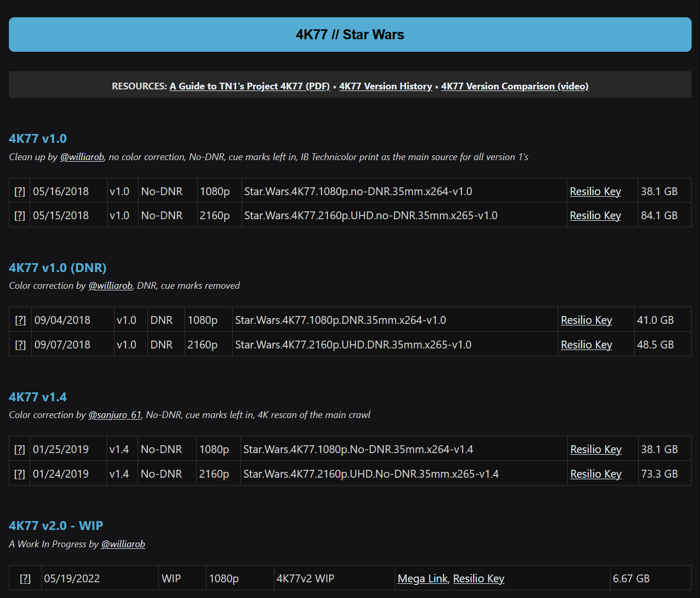Open Resilio Key for 2160p UHD no-DNR x265-v1.0
The width and height of the screenshot is (700, 598).
click(x=595, y=216)
